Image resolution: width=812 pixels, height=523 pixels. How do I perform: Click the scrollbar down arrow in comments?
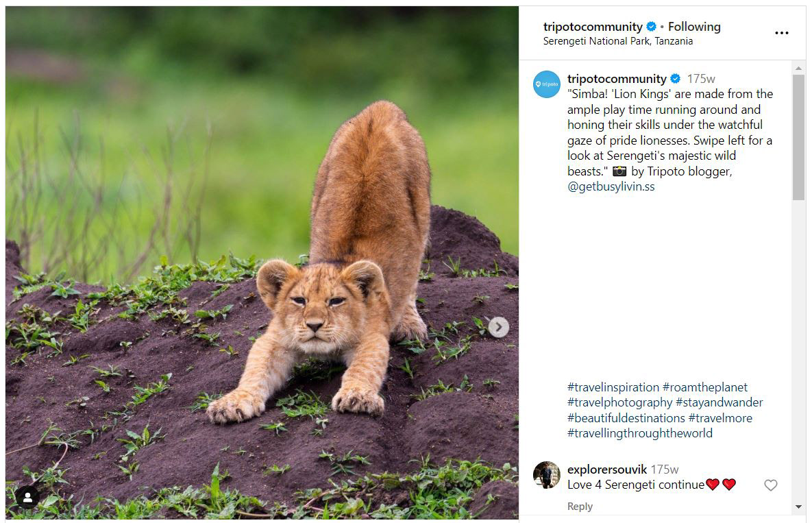click(798, 507)
